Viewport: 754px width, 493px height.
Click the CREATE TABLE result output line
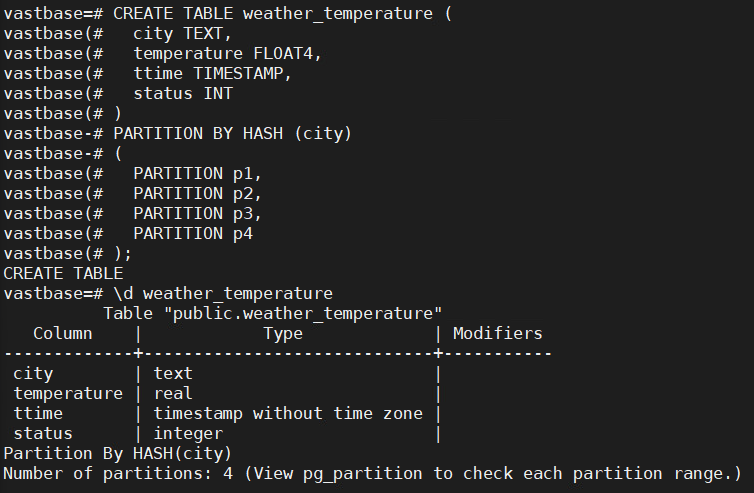[x=63, y=273]
